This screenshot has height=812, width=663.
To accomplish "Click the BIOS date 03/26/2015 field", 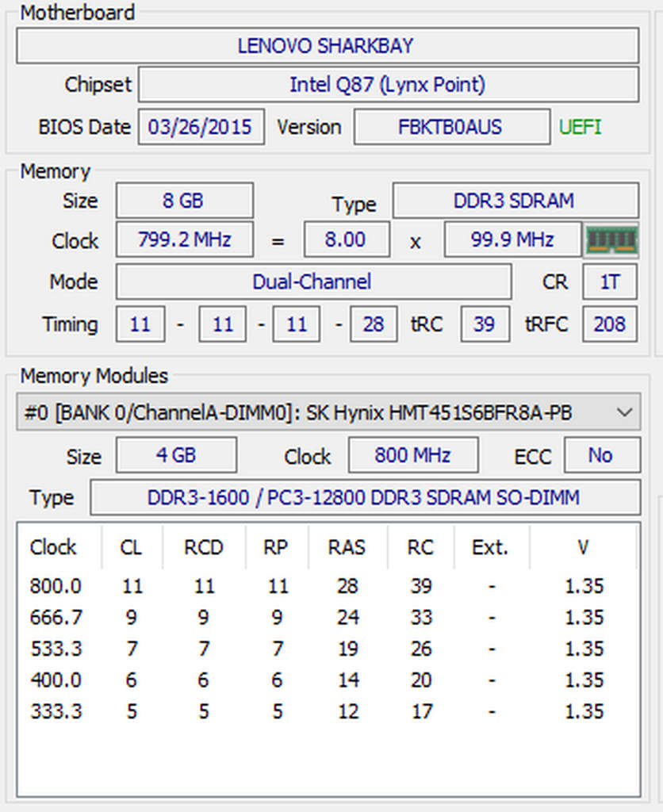I will point(201,127).
